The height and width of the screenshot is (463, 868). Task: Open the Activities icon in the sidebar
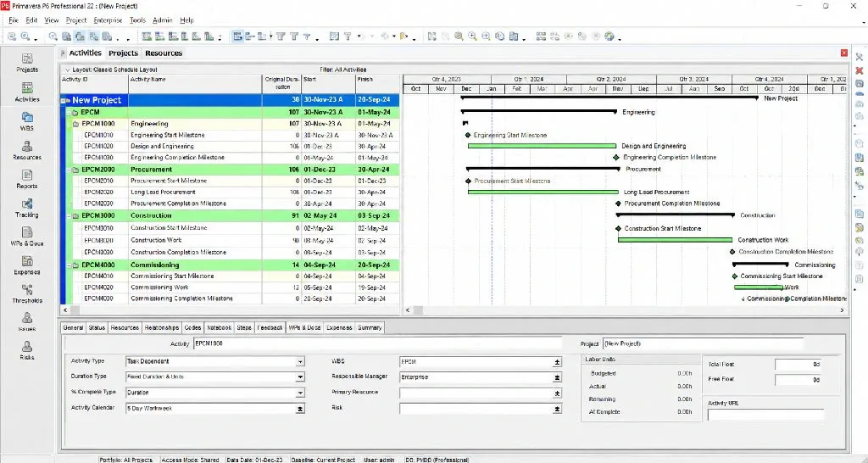(27, 92)
